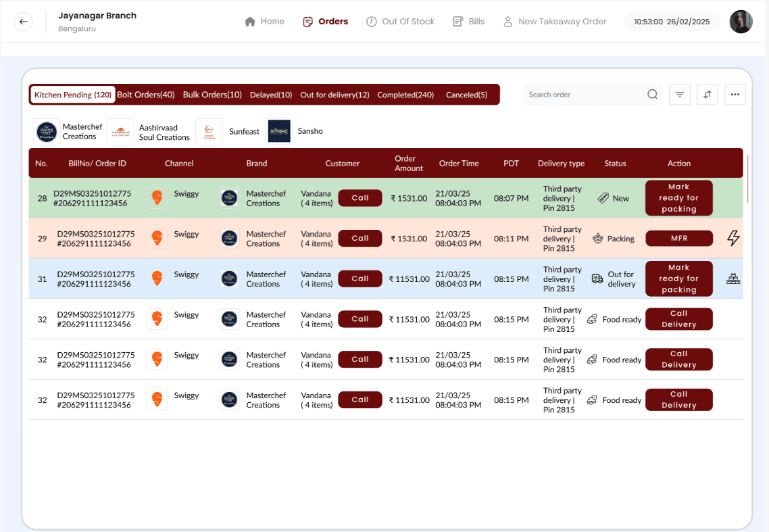The image size is (769, 532).
Task: Click the Swiggy channel icon on order 28
Action: point(157,197)
